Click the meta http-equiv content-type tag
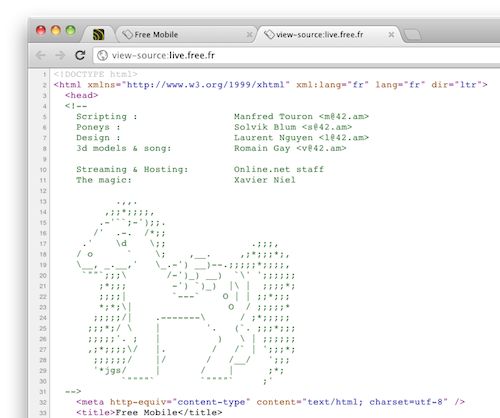Image resolution: width=500 pixels, height=418 pixels. pos(270,402)
